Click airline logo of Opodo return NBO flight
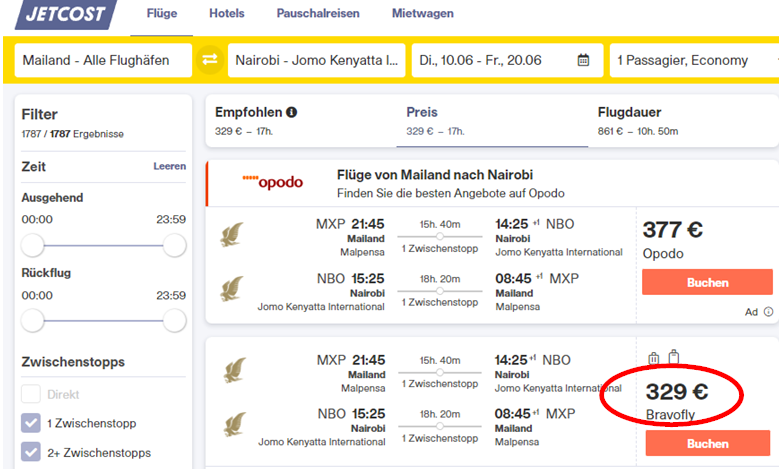The image size is (779, 469). [x=232, y=289]
